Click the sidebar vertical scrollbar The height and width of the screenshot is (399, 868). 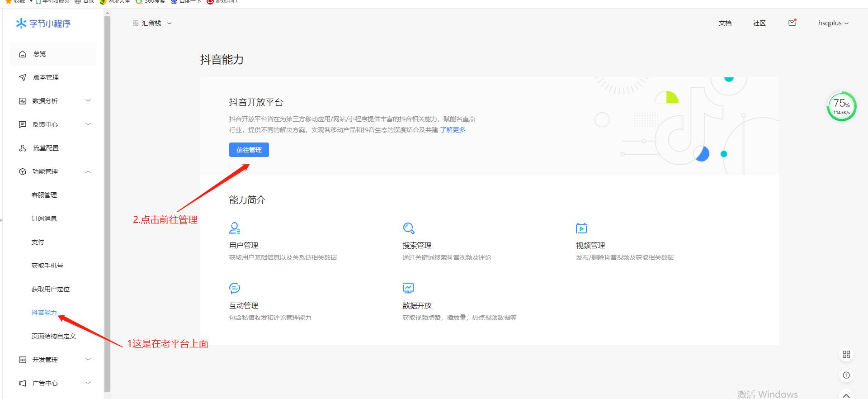click(x=107, y=204)
